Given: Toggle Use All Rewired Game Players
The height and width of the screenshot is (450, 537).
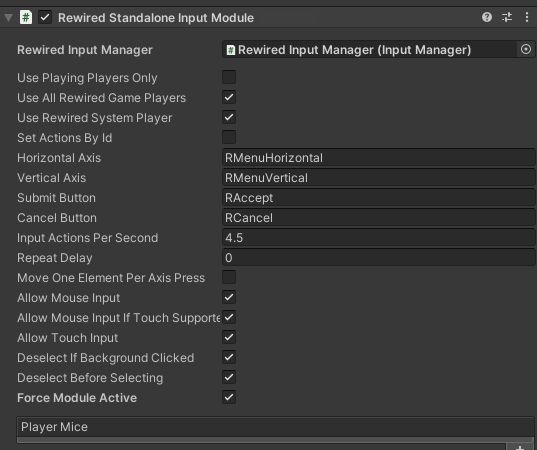Looking at the screenshot, I should coord(229,97).
